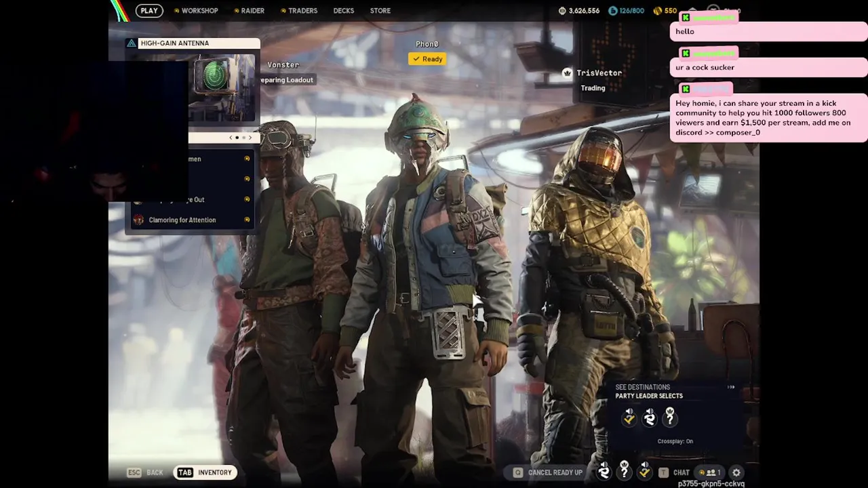Click the 'hello' chat message in stream overlay
The width and height of the screenshot is (868, 488).
pyautogui.click(x=769, y=31)
